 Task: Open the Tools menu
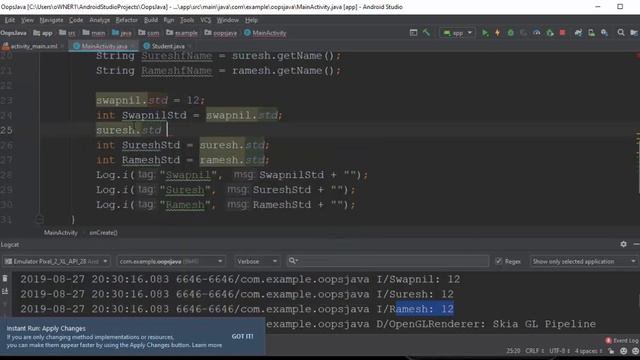tap(187, 20)
